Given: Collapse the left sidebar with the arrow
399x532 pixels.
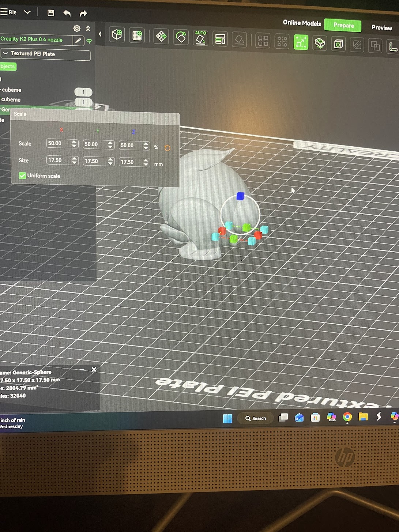Looking at the screenshot, I should tap(100, 34).
